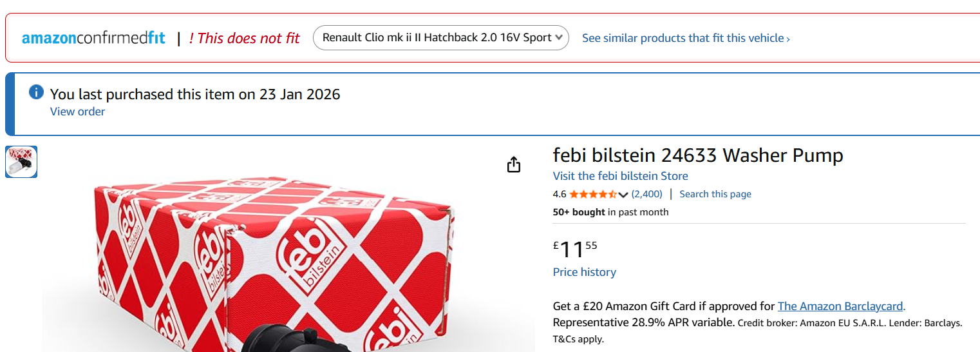
Task: Click the share icon above the product image
Action: tap(513, 165)
